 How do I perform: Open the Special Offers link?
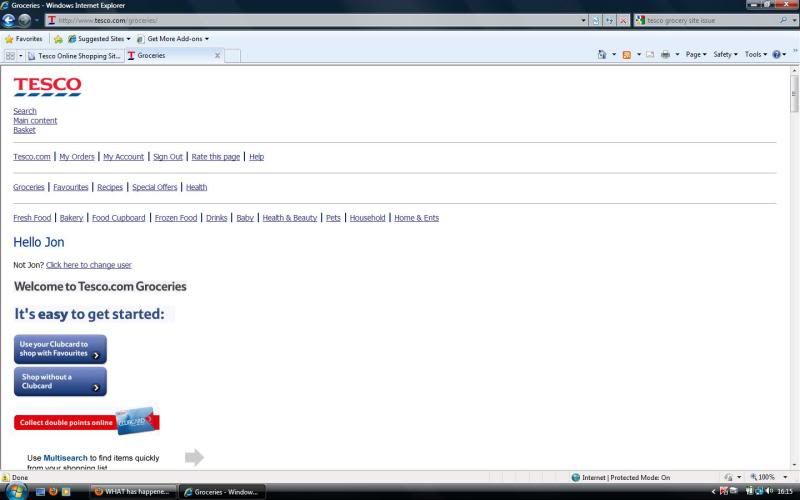pyautogui.click(x=154, y=187)
